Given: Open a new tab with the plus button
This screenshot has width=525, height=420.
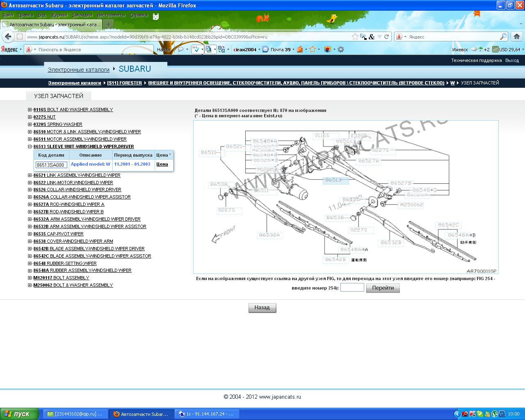Looking at the screenshot, I should pyautogui.click(x=108, y=24).
